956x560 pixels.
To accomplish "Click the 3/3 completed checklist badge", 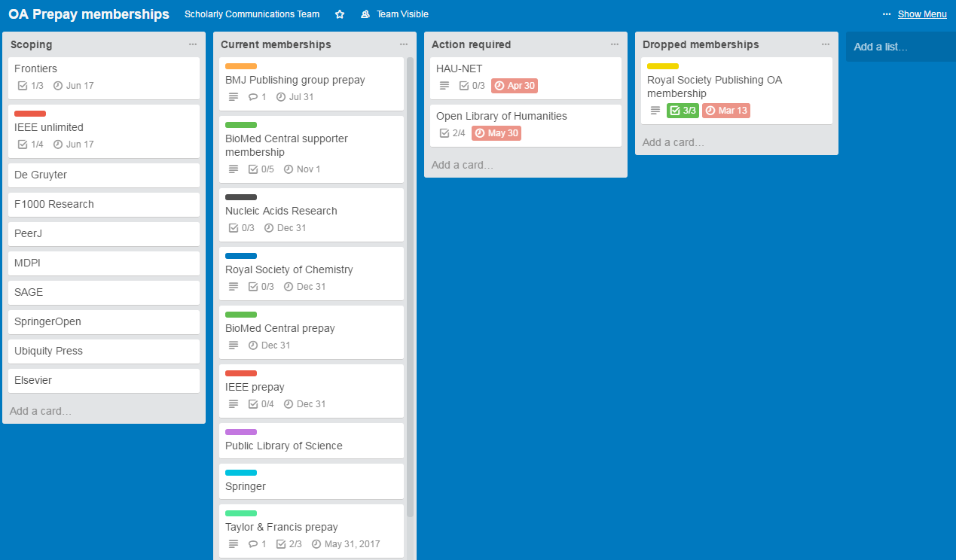I will [x=683, y=111].
